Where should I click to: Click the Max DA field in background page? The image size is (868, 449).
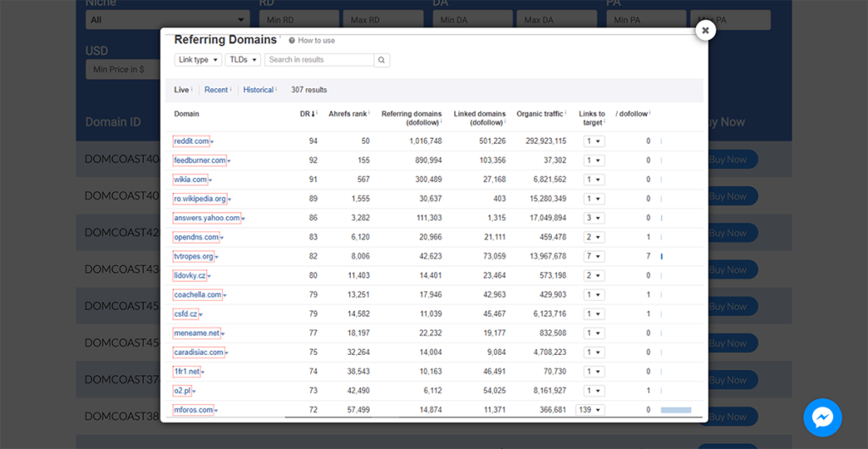click(x=557, y=19)
